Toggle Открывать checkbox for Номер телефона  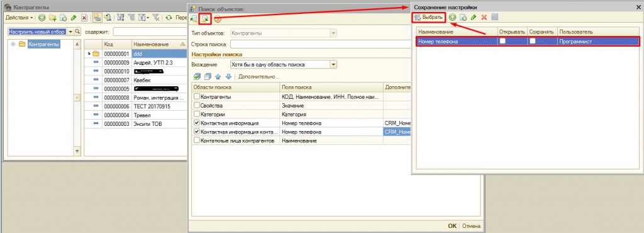(x=502, y=41)
